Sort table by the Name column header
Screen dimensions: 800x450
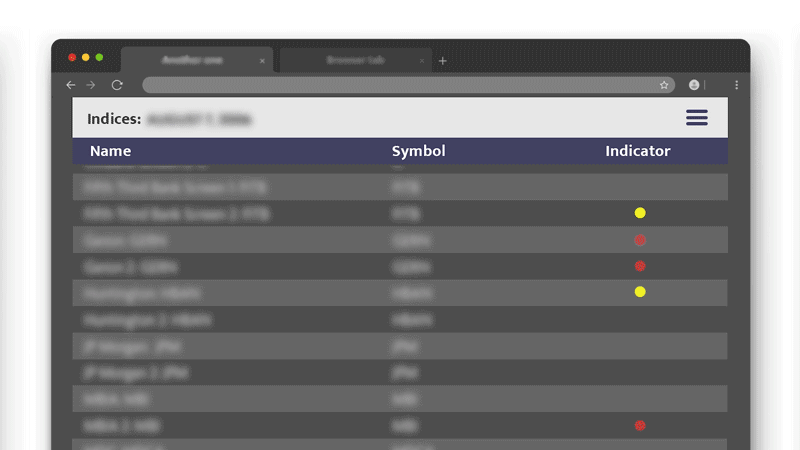point(110,151)
